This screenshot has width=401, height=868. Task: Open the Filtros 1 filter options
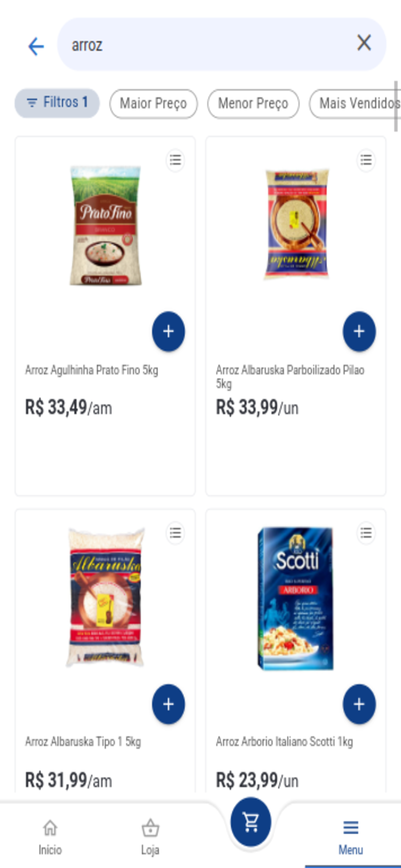click(57, 103)
